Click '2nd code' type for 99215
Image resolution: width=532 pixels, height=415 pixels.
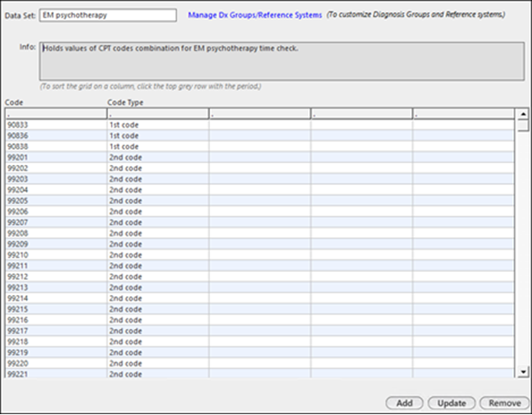(x=158, y=309)
